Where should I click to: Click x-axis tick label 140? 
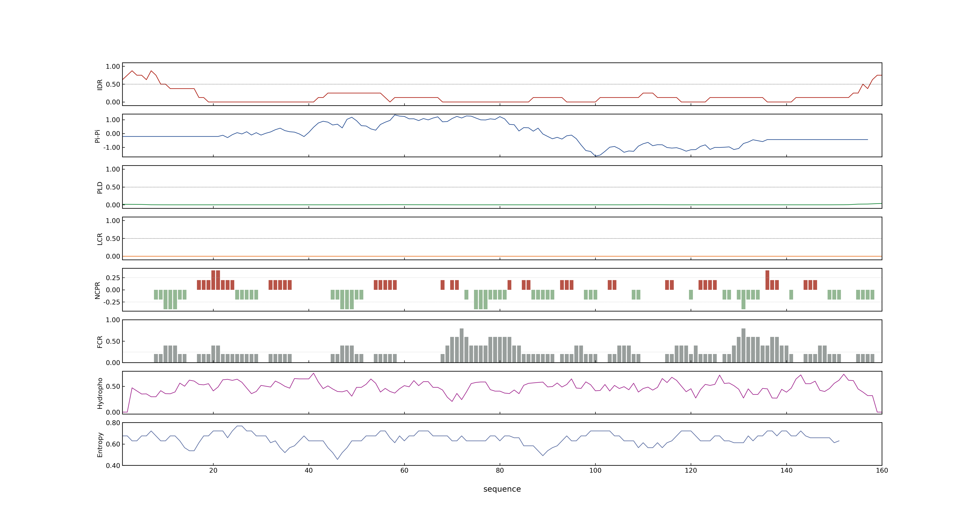[x=786, y=470]
